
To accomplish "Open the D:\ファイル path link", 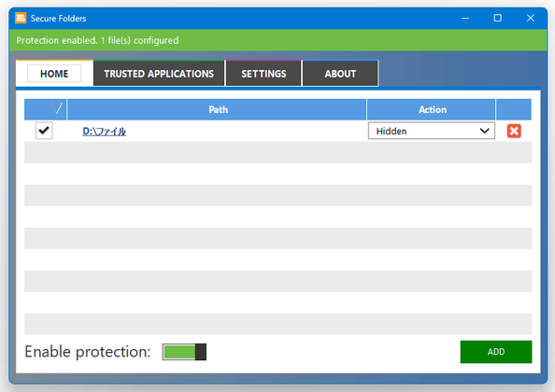I will click(x=104, y=132).
